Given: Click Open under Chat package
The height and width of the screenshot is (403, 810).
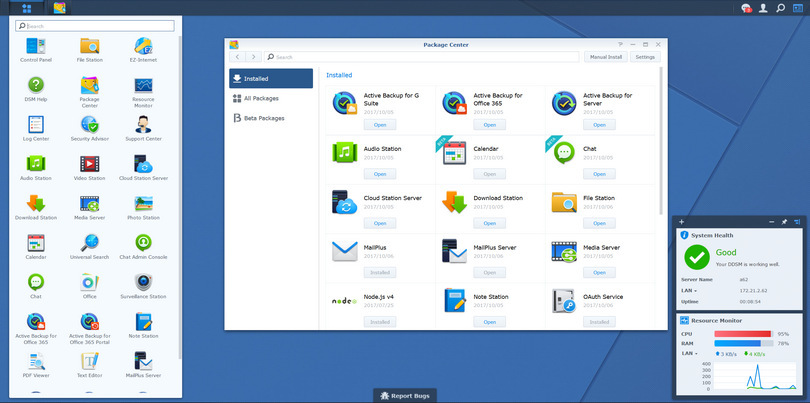Looking at the screenshot, I should [599, 174].
